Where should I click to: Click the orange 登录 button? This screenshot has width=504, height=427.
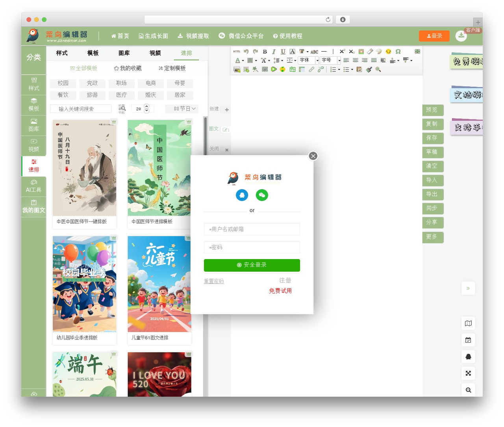tap(434, 36)
